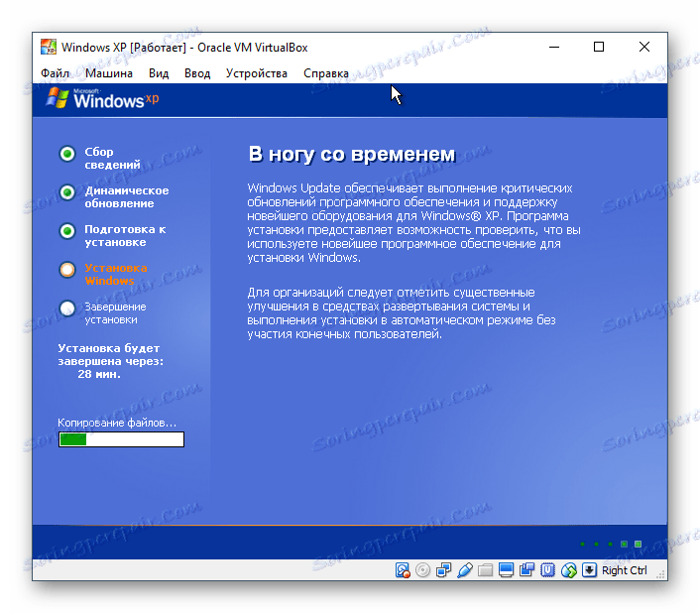The width and height of the screenshot is (700, 613).
Task: Click the В ногу со временем heading
Action: 352,155
